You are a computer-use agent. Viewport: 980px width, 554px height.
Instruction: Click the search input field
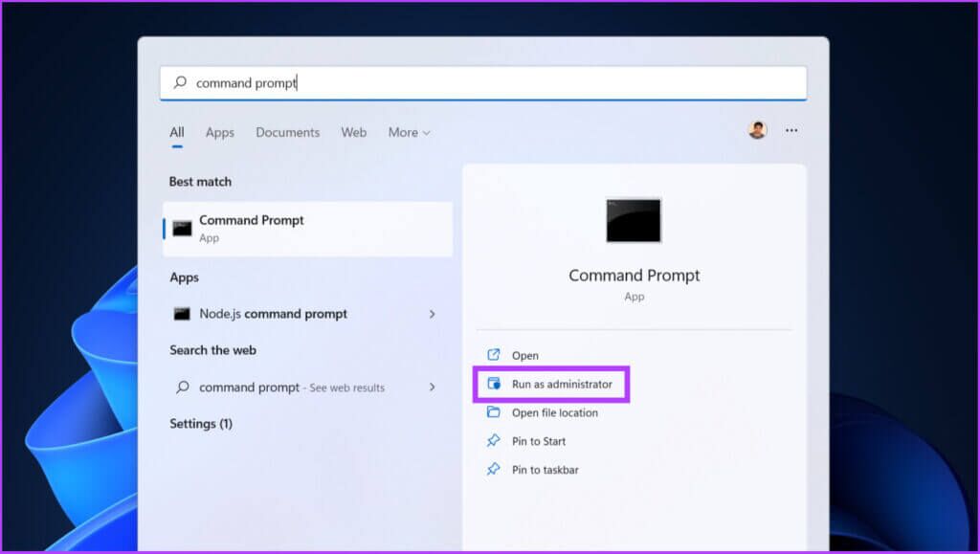483,82
